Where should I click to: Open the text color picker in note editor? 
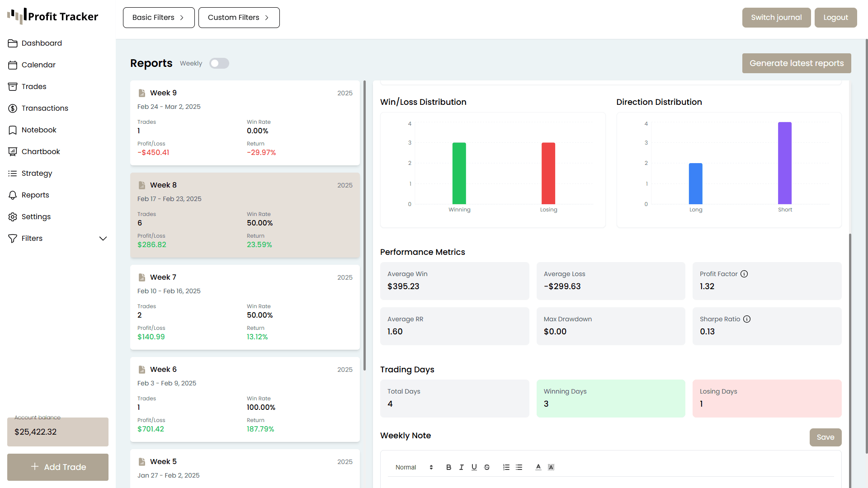click(x=538, y=467)
